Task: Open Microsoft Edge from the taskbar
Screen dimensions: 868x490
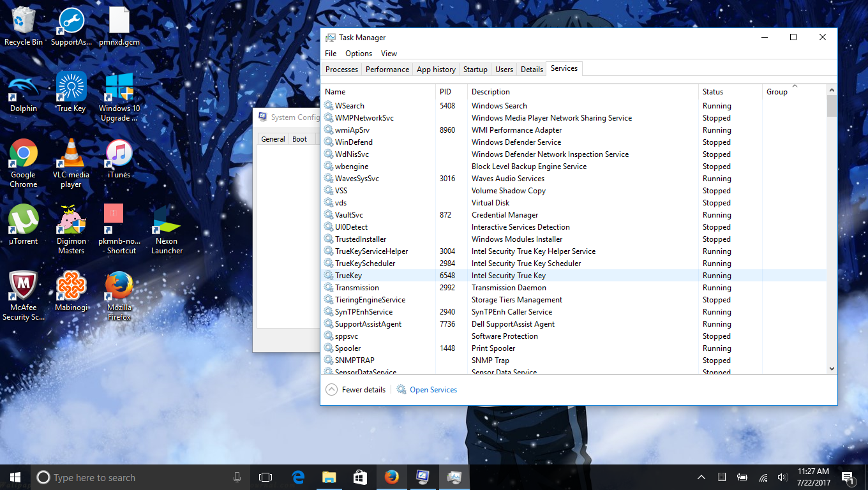Action: (x=298, y=477)
